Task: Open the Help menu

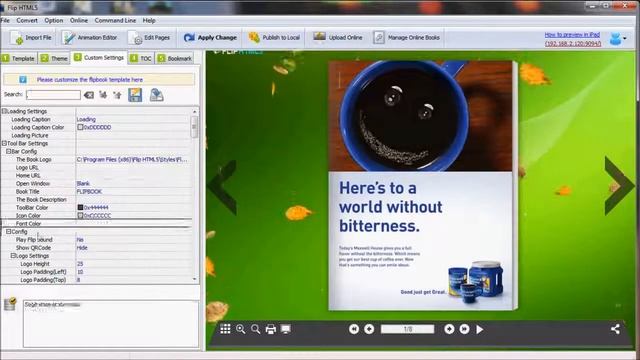Action: click(x=149, y=20)
